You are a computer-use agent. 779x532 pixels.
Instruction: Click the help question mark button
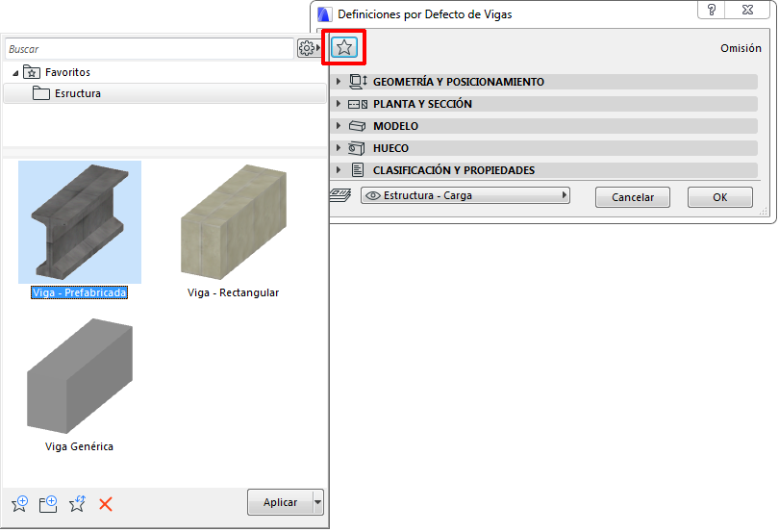point(712,10)
